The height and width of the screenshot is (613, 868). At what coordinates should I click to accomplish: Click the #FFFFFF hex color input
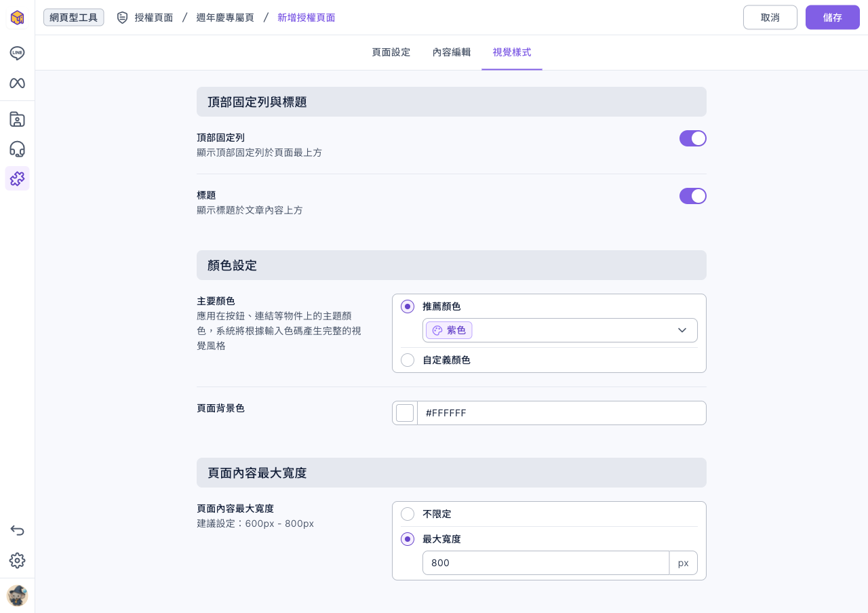[561, 413]
